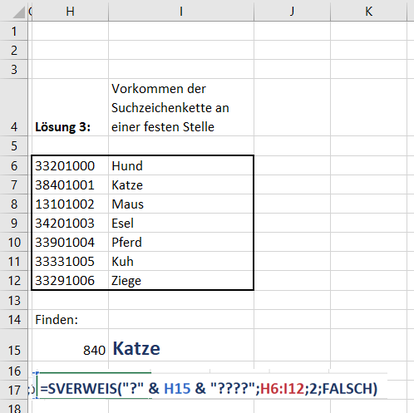The height and width of the screenshot is (413, 414).
Task: Select cell containing 33201000
Action: click(x=70, y=165)
